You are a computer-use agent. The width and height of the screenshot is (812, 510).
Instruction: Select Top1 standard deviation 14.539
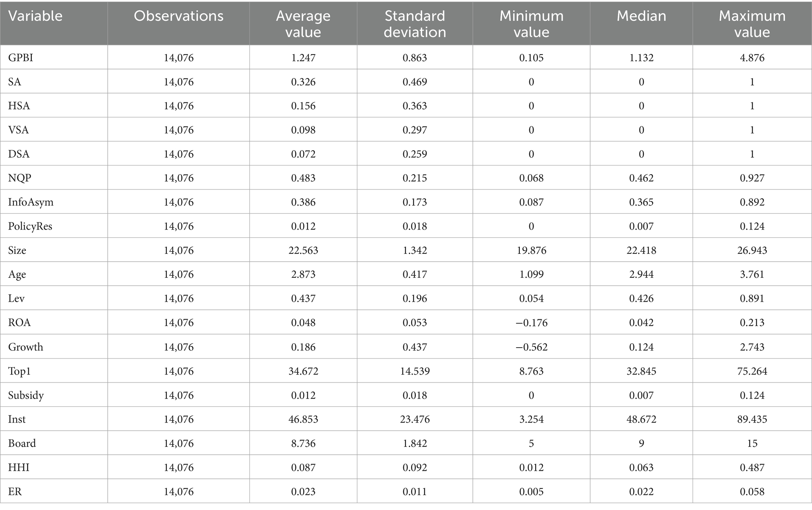pyautogui.click(x=415, y=371)
